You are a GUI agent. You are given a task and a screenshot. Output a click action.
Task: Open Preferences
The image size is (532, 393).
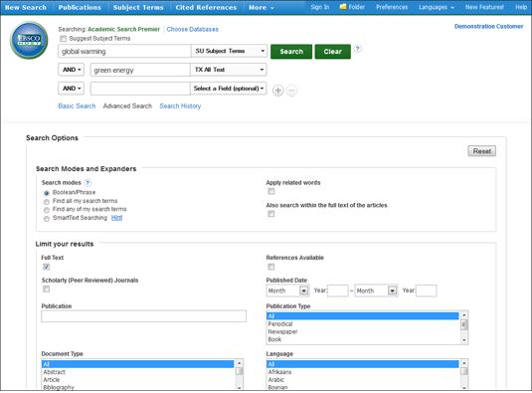pyautogui.click(x=392, y=7)
